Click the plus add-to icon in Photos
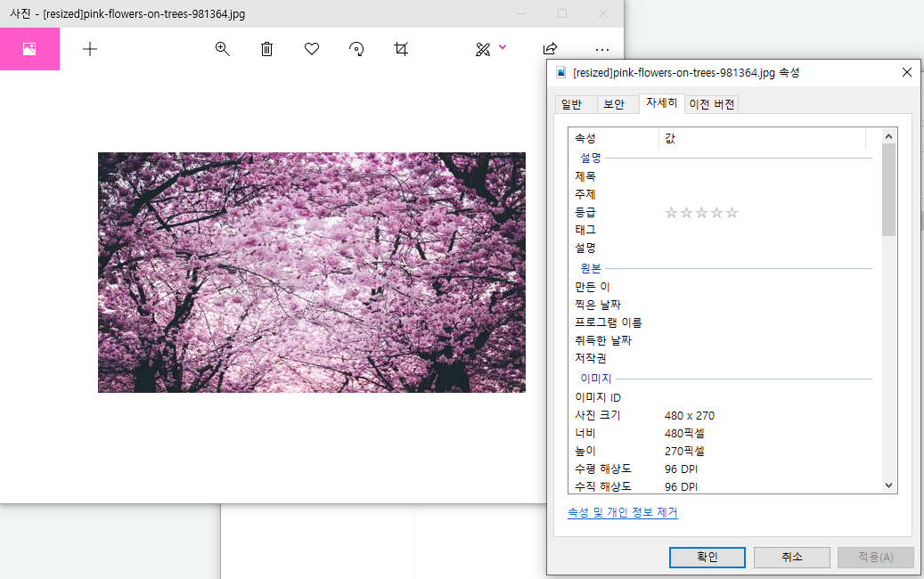Image resolution: width=924 pixels, height=579 pixels. click(90, 49)
